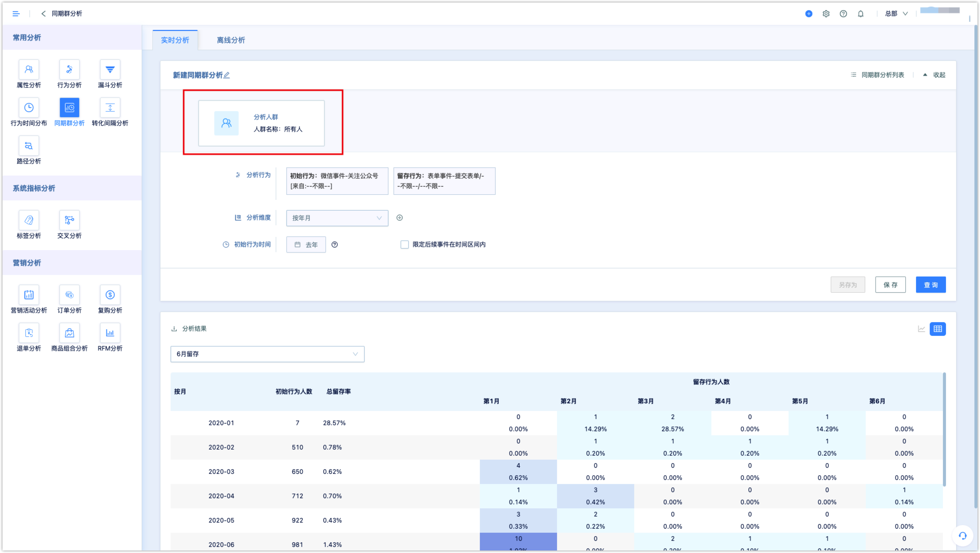Screen dimensions: 980x553
Task: Open 订单分析 icon
Action: point(69,295)
